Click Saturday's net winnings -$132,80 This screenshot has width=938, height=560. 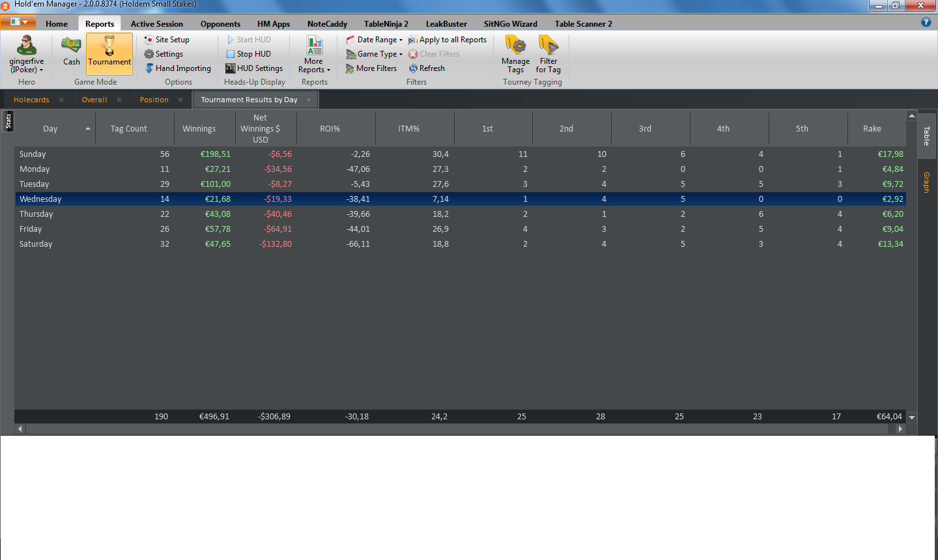coord(276,244)
